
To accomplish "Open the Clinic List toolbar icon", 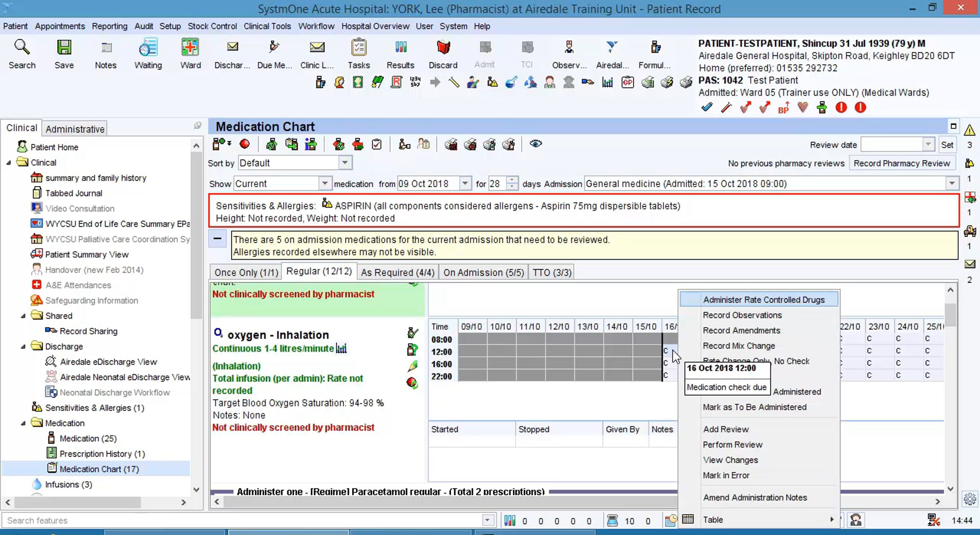I will point(317,54).
